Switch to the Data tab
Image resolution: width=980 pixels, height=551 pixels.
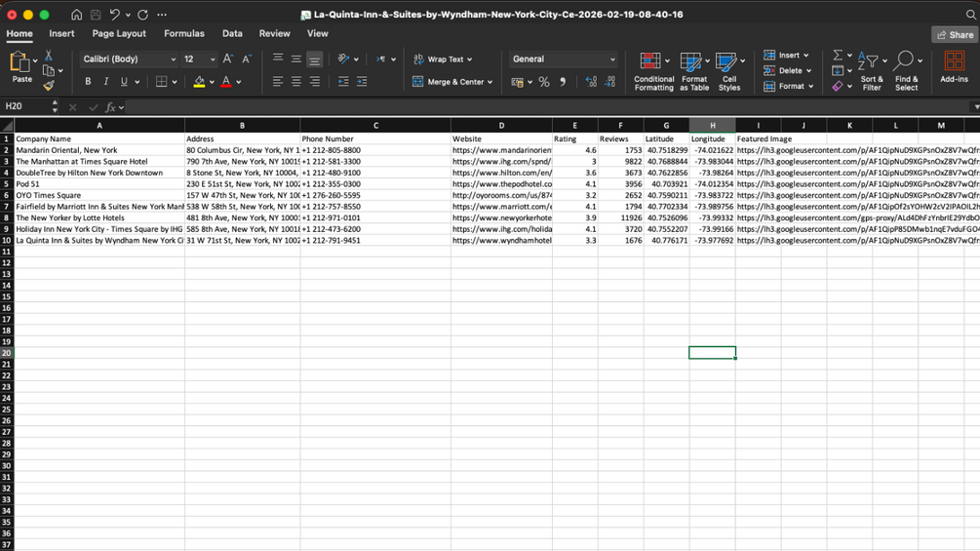point(232,34)
